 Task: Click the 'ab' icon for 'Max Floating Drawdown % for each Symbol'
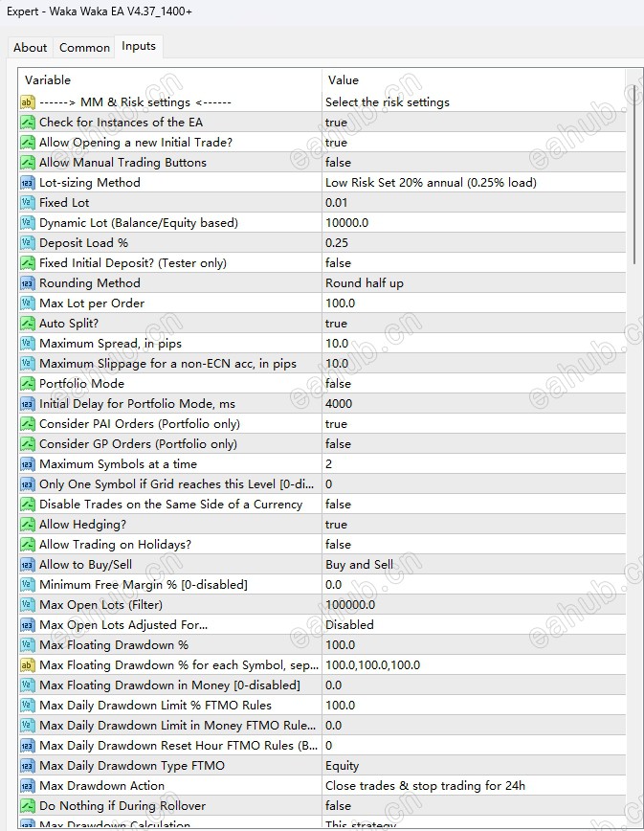click(x=28, y=665)
